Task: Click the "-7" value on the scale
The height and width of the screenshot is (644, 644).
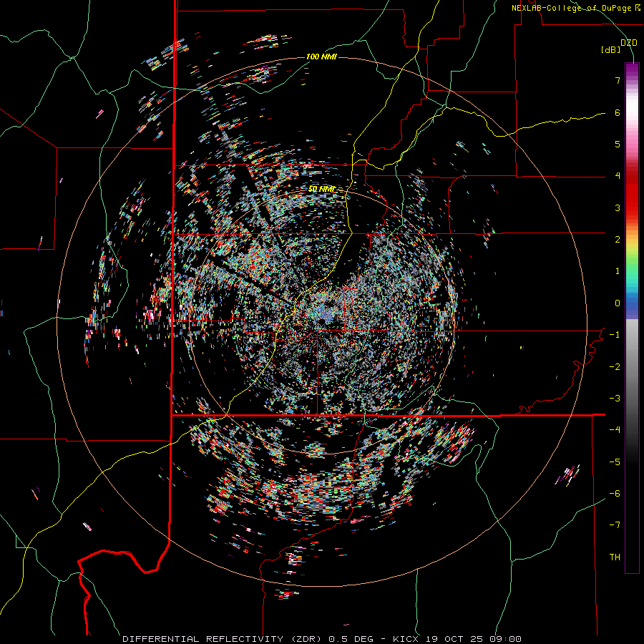Action: pos(615,525)
